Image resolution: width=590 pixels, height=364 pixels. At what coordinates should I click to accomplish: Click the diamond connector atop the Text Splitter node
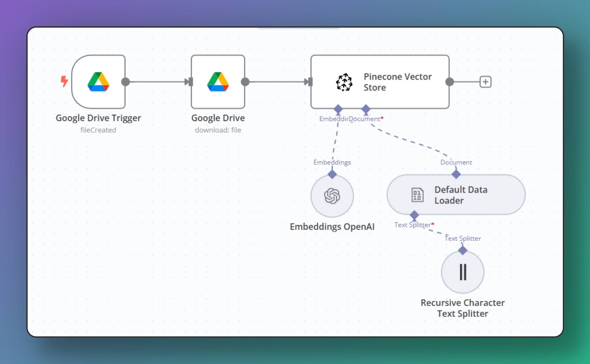coord(463,250)
